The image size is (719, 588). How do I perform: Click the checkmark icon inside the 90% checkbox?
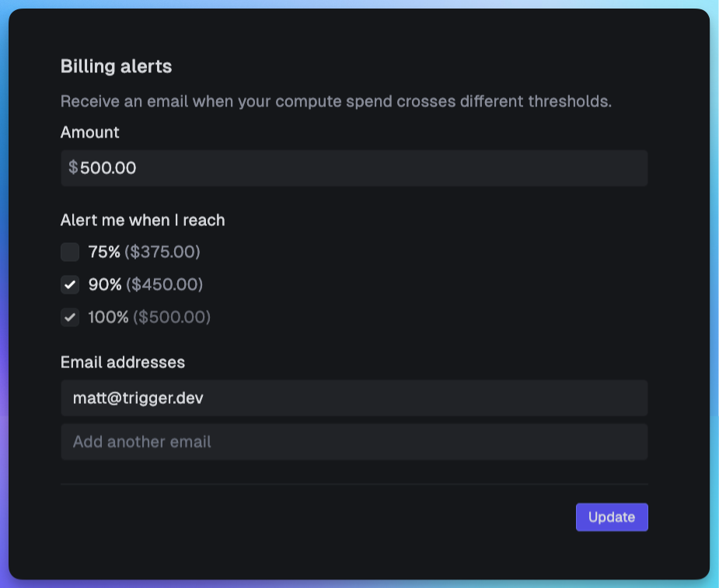point(70,284)
